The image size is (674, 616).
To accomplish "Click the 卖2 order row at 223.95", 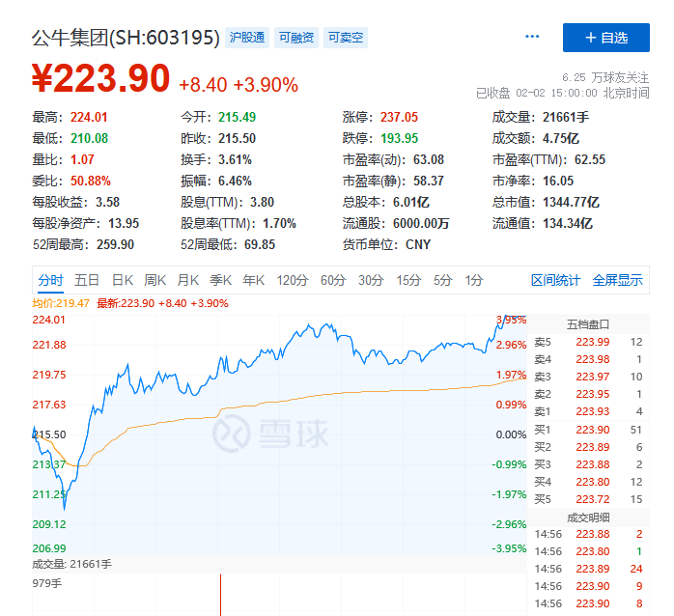I will click(588, 394).
